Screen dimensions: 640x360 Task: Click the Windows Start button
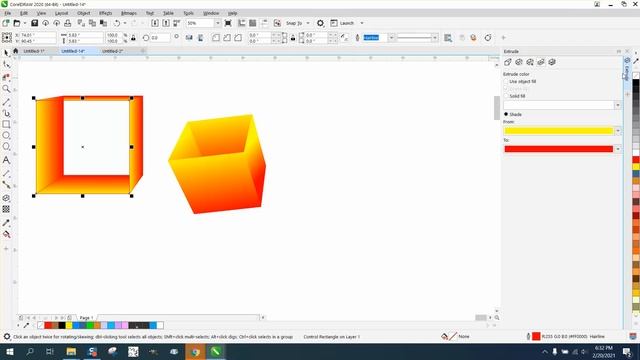9,351
